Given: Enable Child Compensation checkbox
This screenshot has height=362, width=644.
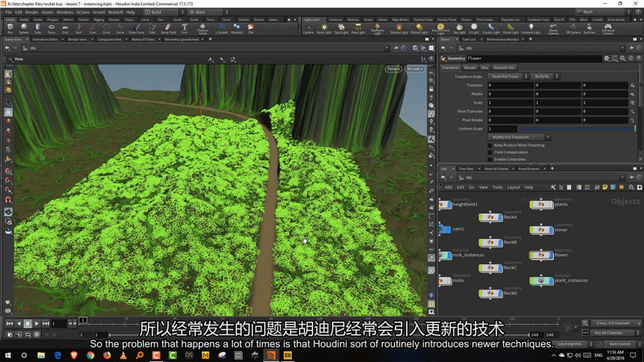Looking at the screenshot, I should pyautogui.click(x=489, y=152).
